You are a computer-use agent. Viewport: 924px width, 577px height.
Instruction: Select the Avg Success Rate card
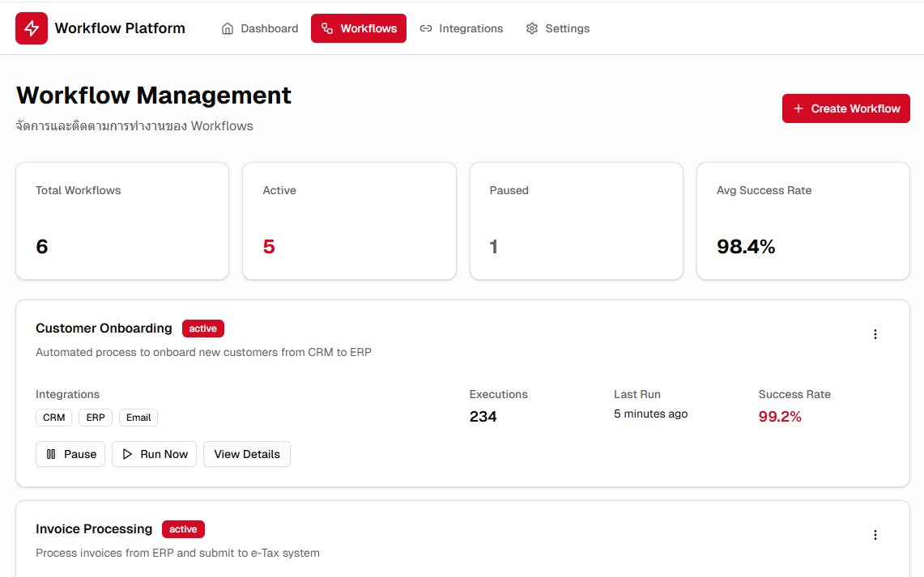point(803,221)
